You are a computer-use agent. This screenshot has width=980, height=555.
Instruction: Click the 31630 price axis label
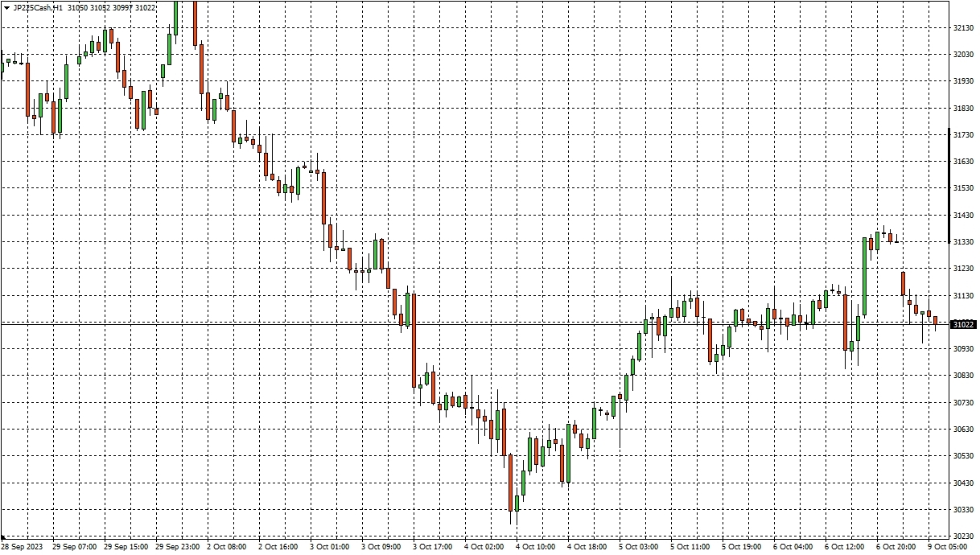(963, 162)
